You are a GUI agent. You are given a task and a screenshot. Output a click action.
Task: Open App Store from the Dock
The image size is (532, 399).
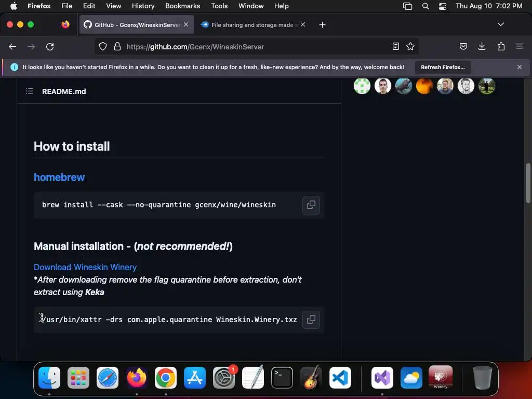point(195,378)
